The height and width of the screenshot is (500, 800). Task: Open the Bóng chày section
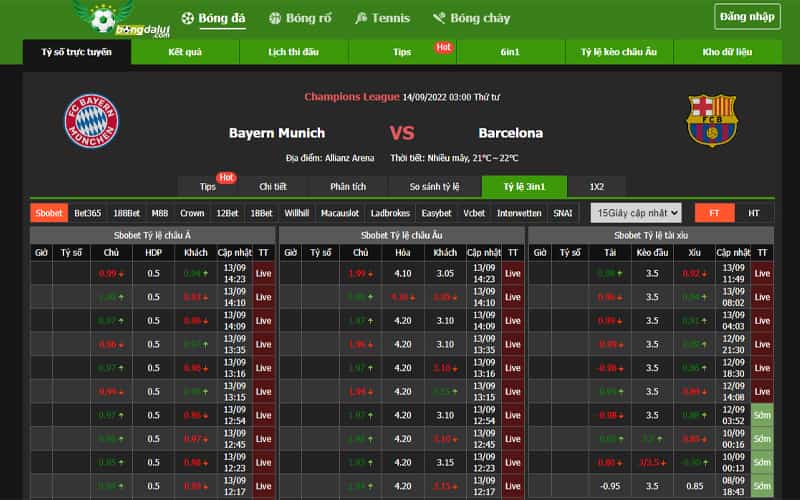(480, 18)
